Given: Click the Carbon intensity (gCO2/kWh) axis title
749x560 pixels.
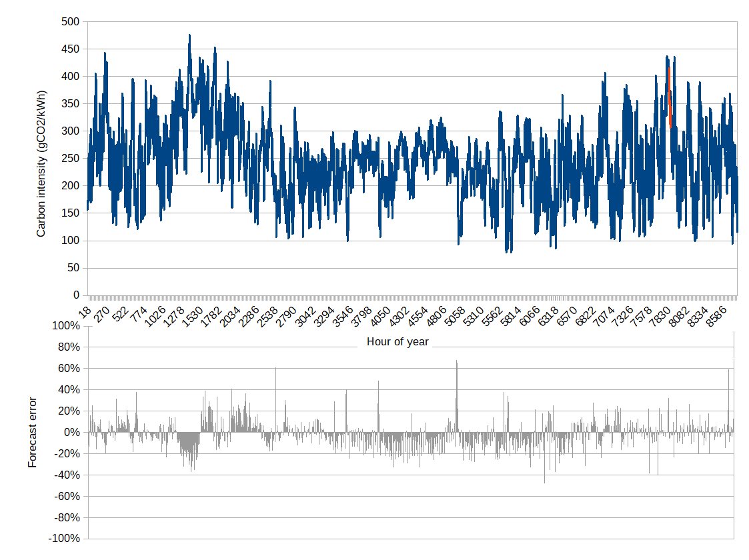Looking at the screenshot, I should (x=41, y=161).
